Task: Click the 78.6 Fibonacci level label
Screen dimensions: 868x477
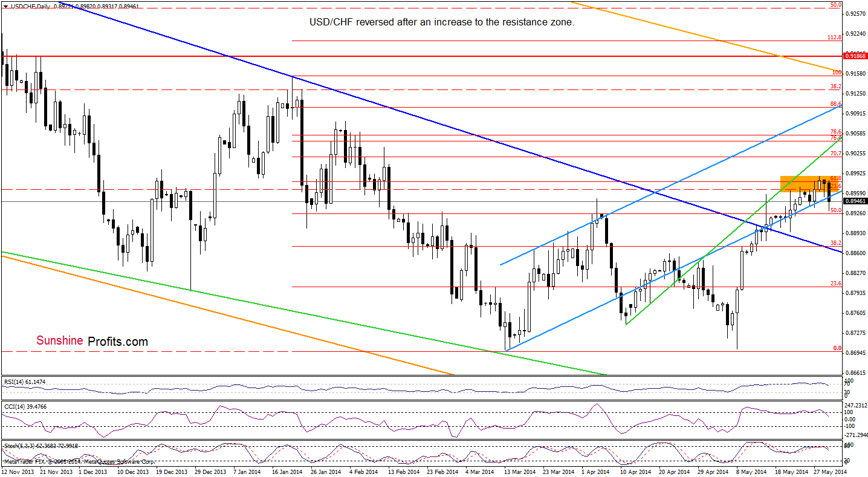Action: click(836, 131)
